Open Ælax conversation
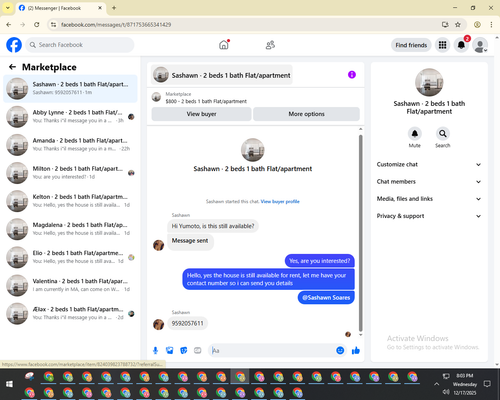Viewport: 500px width, 400px height. pyautogui.click(x=70, y=313)
